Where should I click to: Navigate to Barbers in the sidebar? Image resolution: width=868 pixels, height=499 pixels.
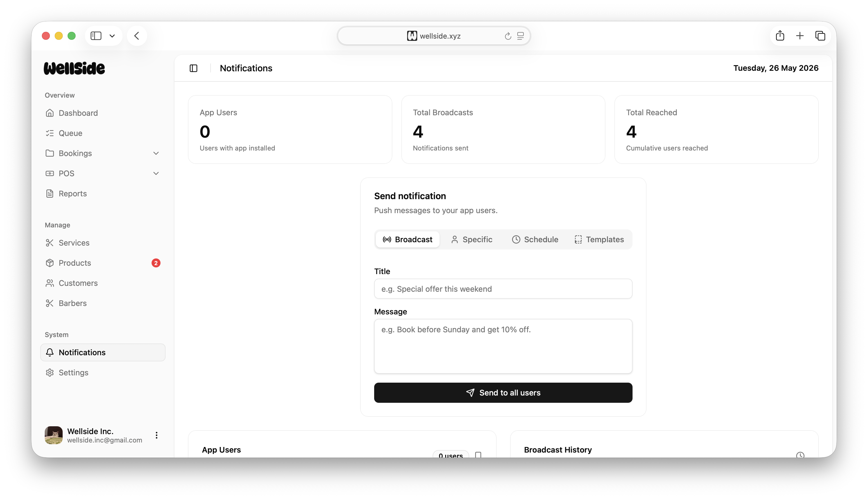pyautogui.click(x=103, y=303)
